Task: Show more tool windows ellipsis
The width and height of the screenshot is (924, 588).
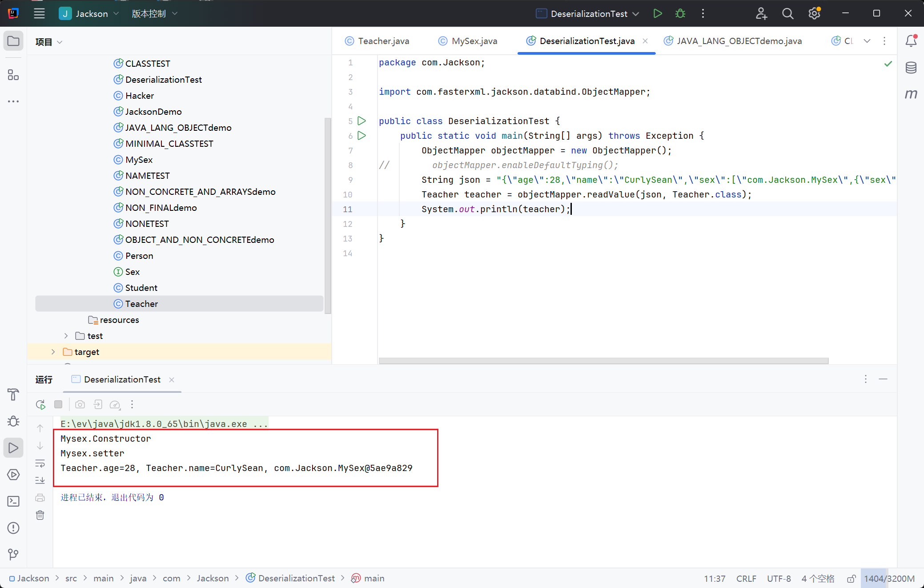Action: coord(13,101)
